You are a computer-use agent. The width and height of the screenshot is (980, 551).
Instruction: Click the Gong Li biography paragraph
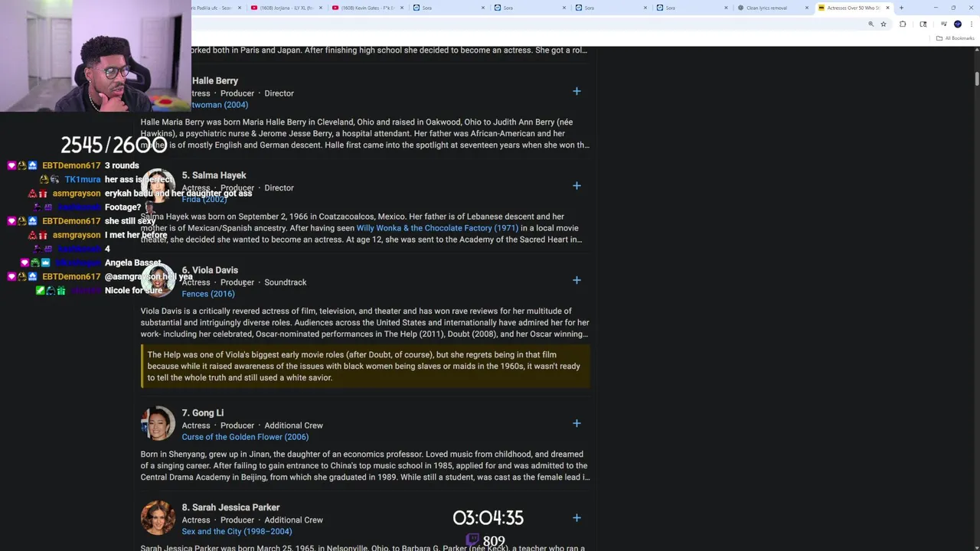[x=364, y=465]
